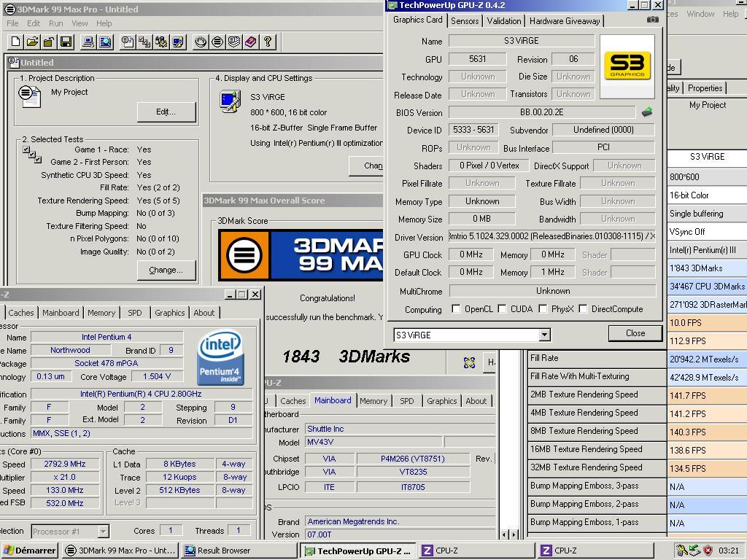747x560 pixels.
Task: Click the Selected Tests checkmarks icon
Action: [32, 155]
